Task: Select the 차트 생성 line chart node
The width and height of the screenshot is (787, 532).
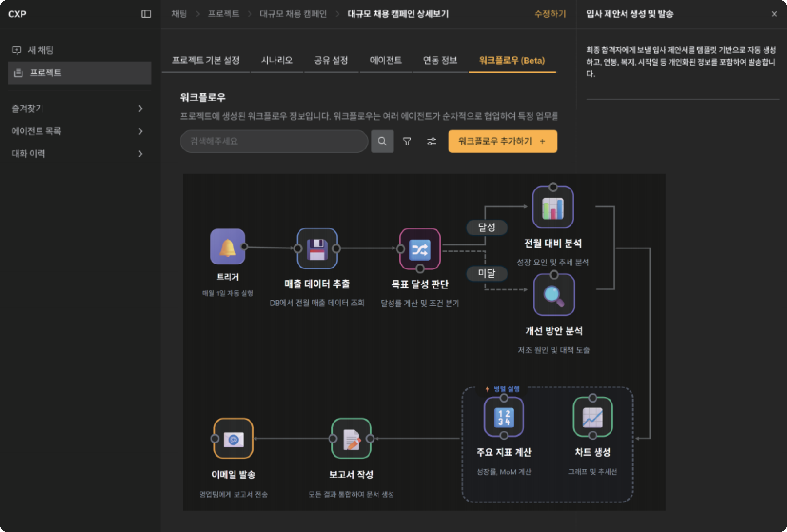Action: [593, 417]
